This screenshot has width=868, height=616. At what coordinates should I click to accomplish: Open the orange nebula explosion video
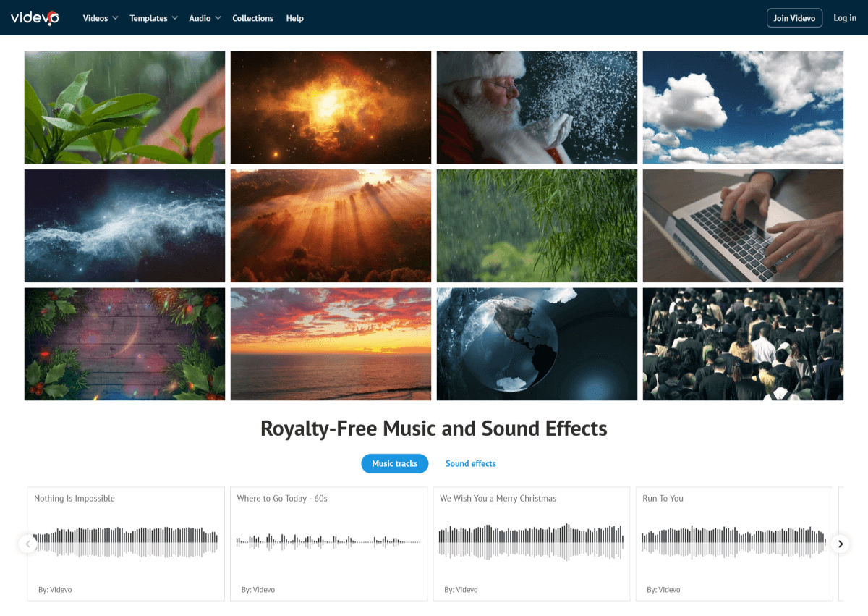pyautogui.click(x=331, y=107)
